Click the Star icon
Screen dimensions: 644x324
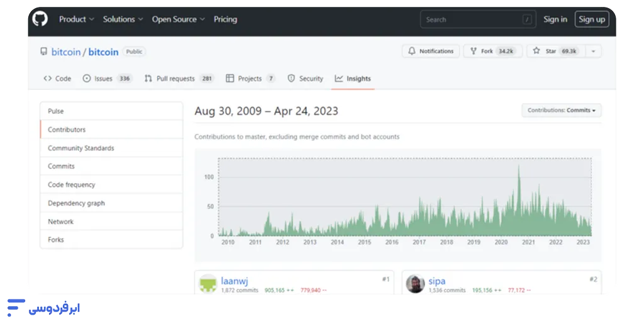tap(536, 51)
